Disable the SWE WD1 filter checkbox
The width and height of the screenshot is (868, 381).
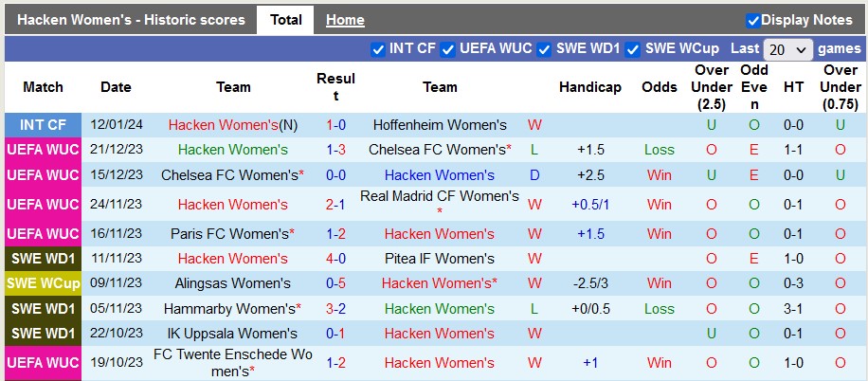(x=547, y=49)
